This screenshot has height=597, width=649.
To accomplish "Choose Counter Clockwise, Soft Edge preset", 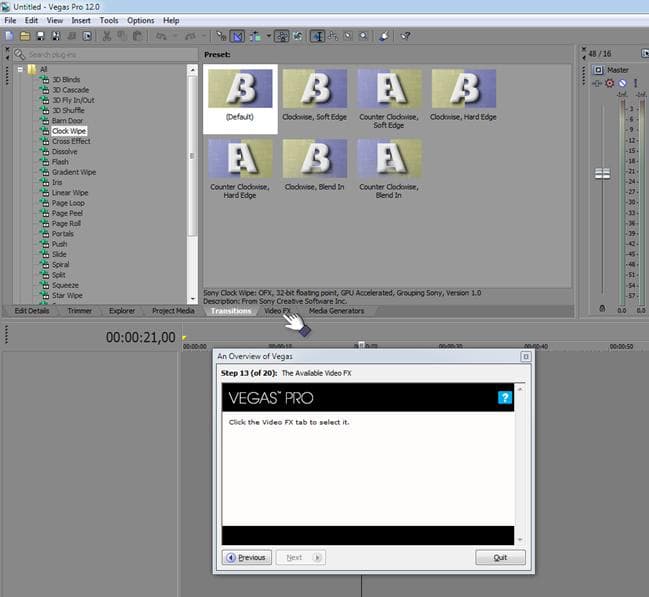I will [x=389, y=99].
